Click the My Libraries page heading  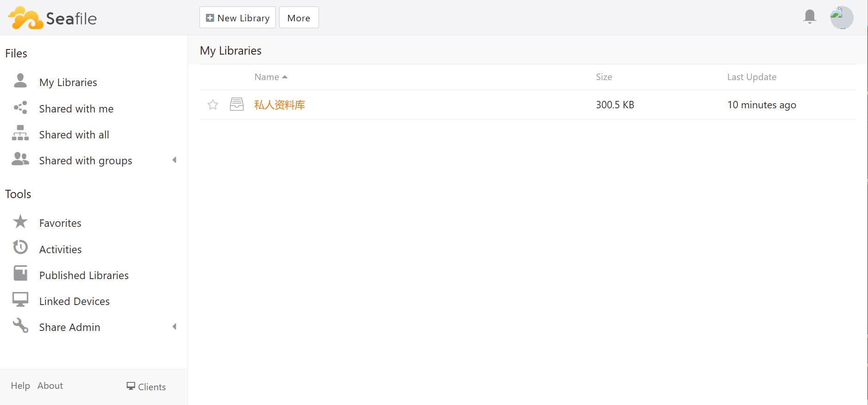pyautogui.click(x=231, y=50)
